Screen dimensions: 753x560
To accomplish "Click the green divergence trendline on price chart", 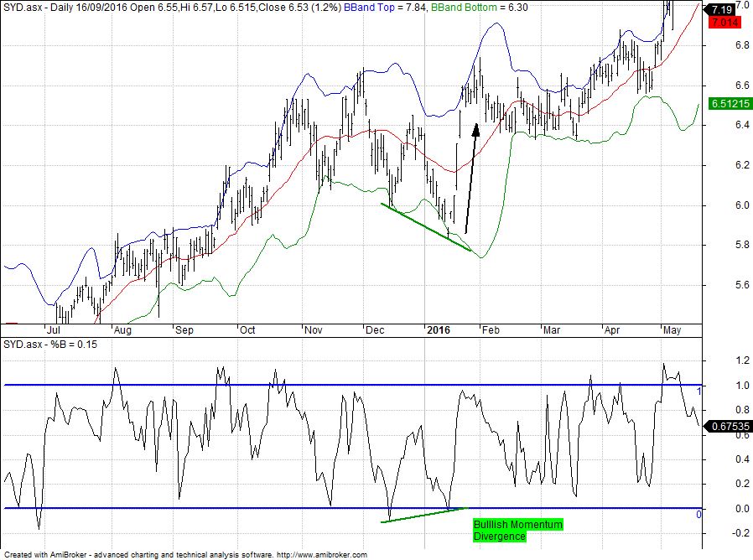I will pyautogui.click(x=425, y=227).
